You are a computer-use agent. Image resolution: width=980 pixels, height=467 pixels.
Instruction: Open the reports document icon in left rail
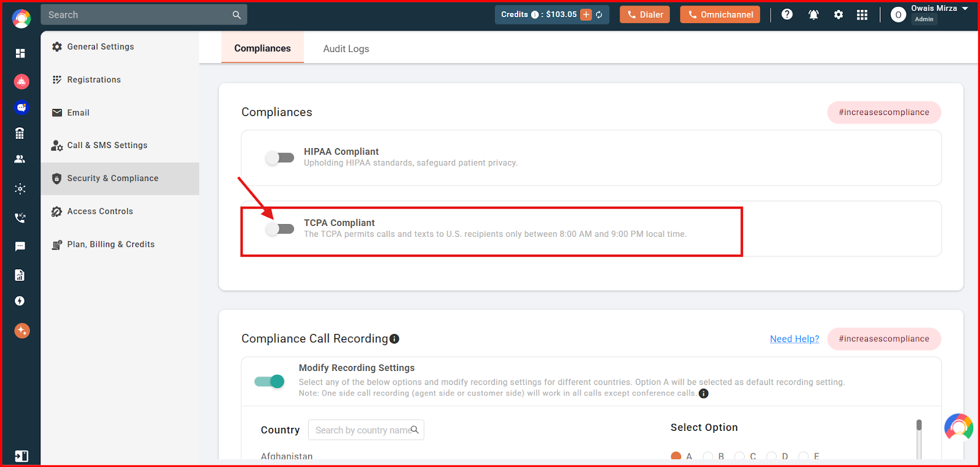20,275
